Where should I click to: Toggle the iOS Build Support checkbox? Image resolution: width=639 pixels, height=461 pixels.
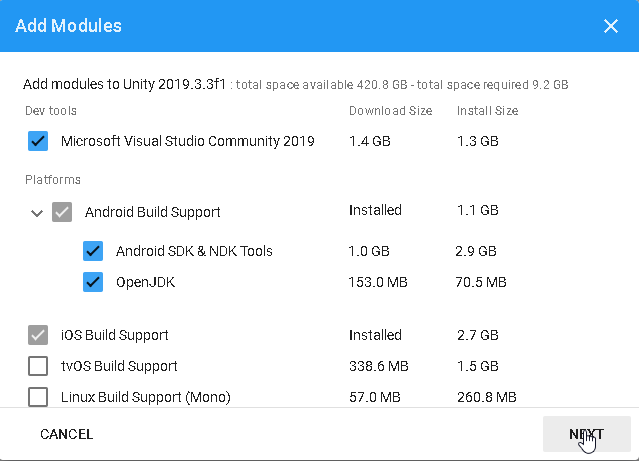coord(38,335)
